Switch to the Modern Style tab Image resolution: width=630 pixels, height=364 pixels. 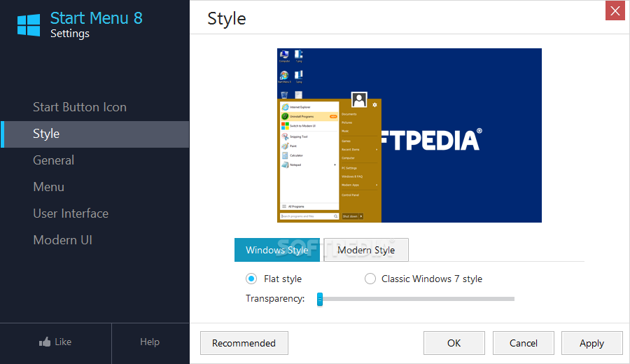tap(366, 250)
